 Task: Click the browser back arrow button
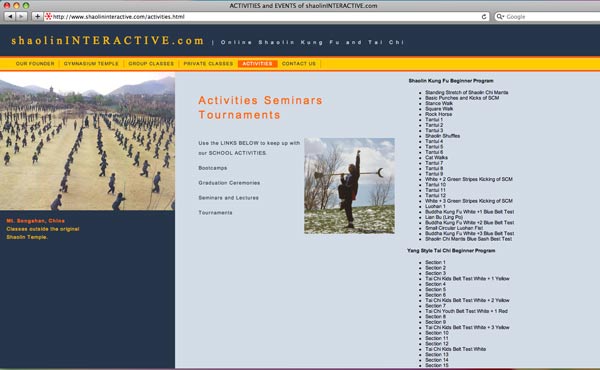(x=10, y=16)
